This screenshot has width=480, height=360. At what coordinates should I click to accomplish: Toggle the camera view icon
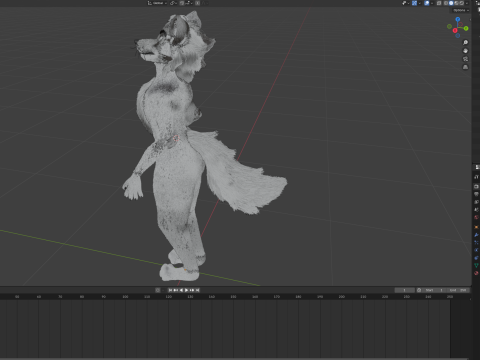465,59
